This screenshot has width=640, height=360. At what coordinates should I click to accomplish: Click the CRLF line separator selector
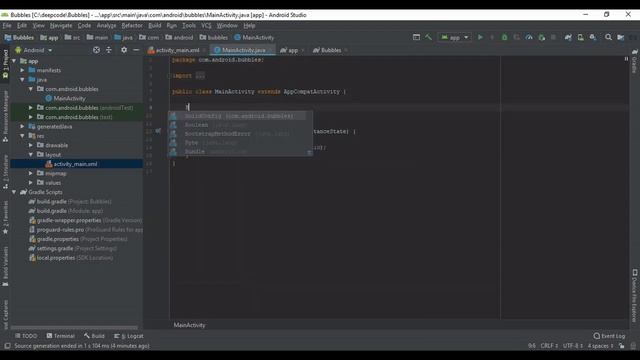pos(549,346)
